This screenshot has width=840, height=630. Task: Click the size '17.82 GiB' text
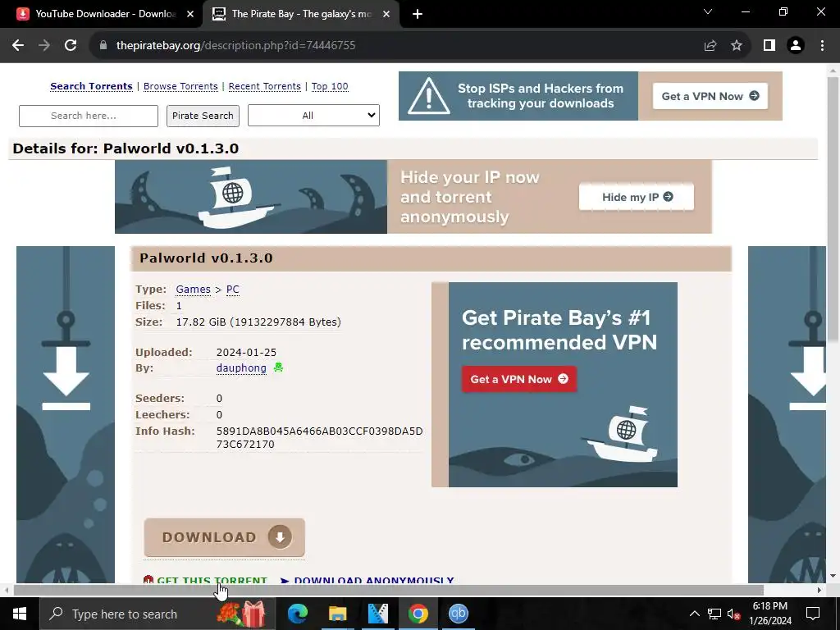pyautogui.click(x=258, y=322)
